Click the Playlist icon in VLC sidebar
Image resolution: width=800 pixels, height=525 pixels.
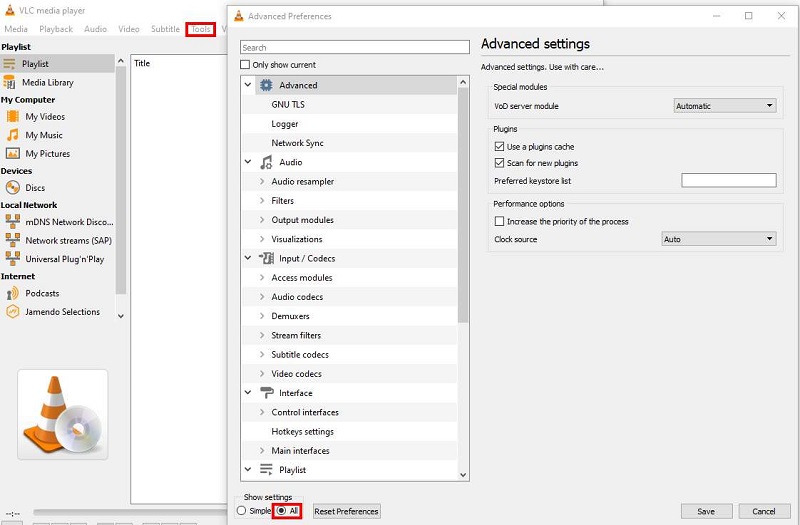[x=9, y=64]
